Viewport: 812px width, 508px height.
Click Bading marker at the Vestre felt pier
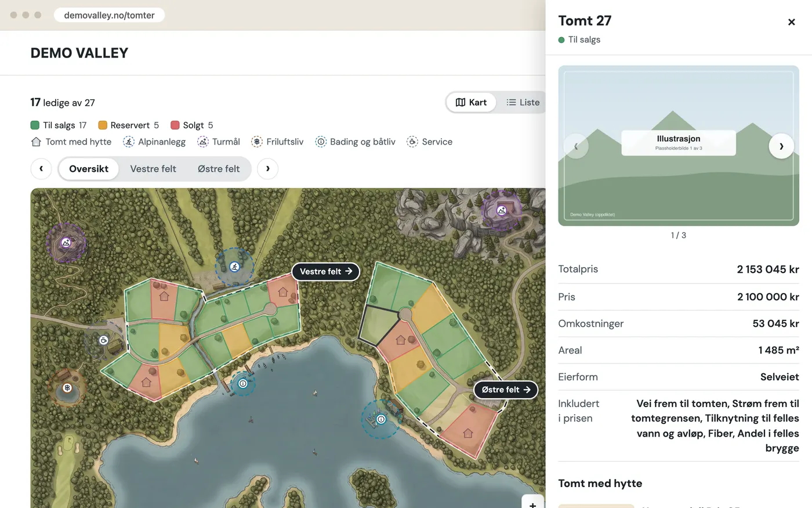[x=243, y=383]
